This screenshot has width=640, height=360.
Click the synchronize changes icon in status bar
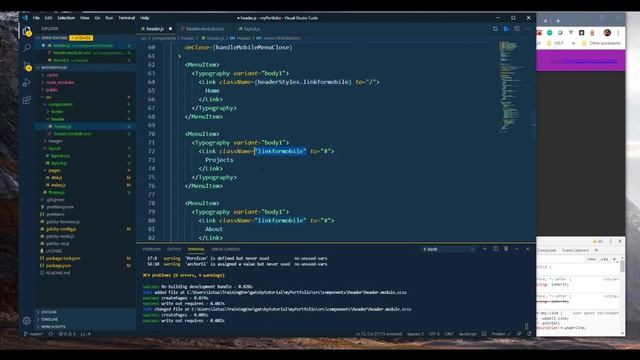click(51, 334)
